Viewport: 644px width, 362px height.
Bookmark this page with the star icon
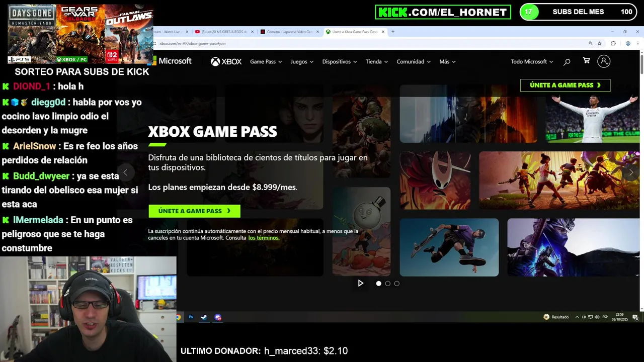click(x=599, y=44)
